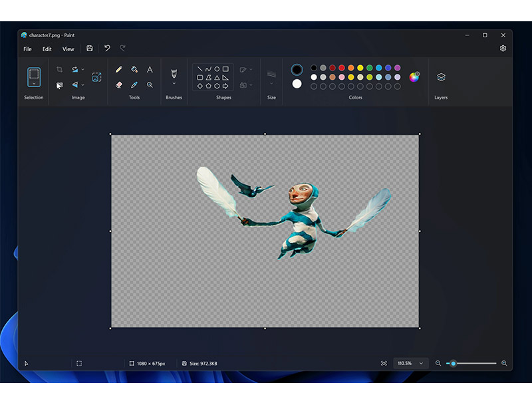Pick the Curve shape
Screen dimensions: 532x399
click(x=208, y=69)
